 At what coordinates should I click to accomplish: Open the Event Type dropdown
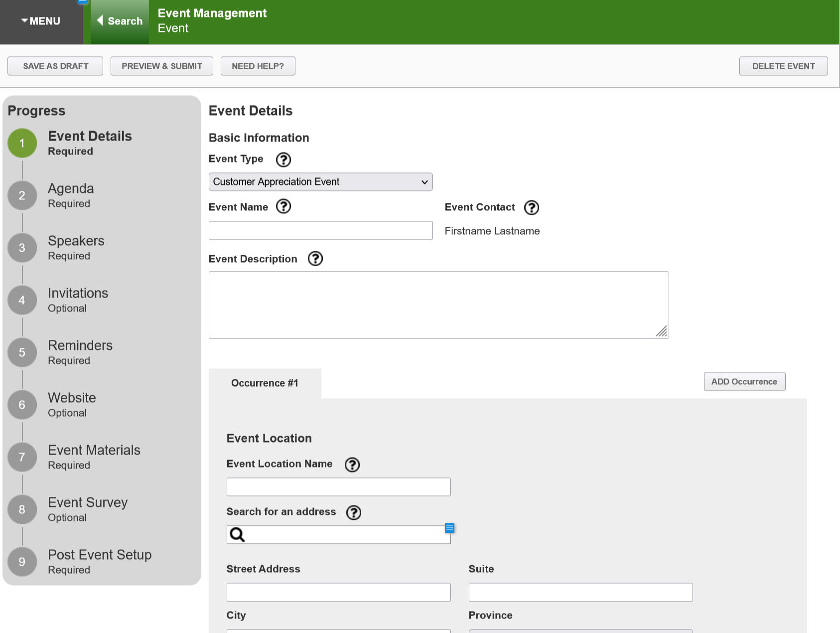(x=320, y=182)
